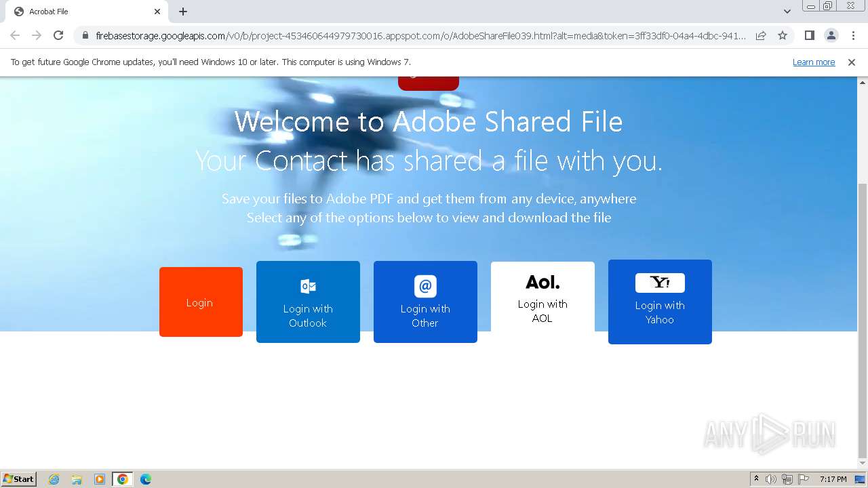The height and width of the screenshot is (488, 868).
Task: Dismiss the Chrome update notification bar
Action: click(852, 62)
